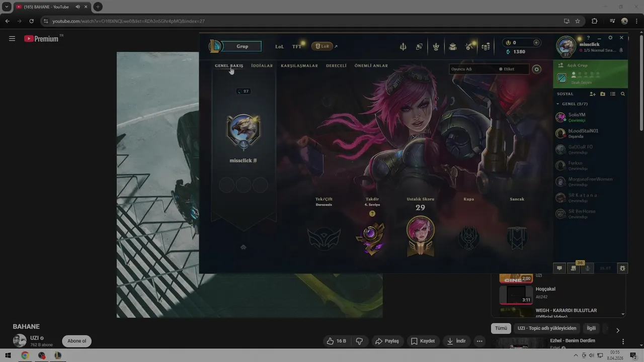Image resolution: width=644 pixels, height=362 pixels.
Task: Open the Açık Grup party panel
Action: pyautogui.click(x=590, y=74)
